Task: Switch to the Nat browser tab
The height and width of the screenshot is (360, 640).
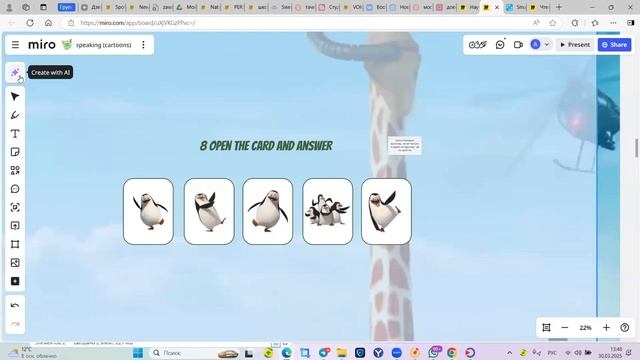Action: click(210, 7)
